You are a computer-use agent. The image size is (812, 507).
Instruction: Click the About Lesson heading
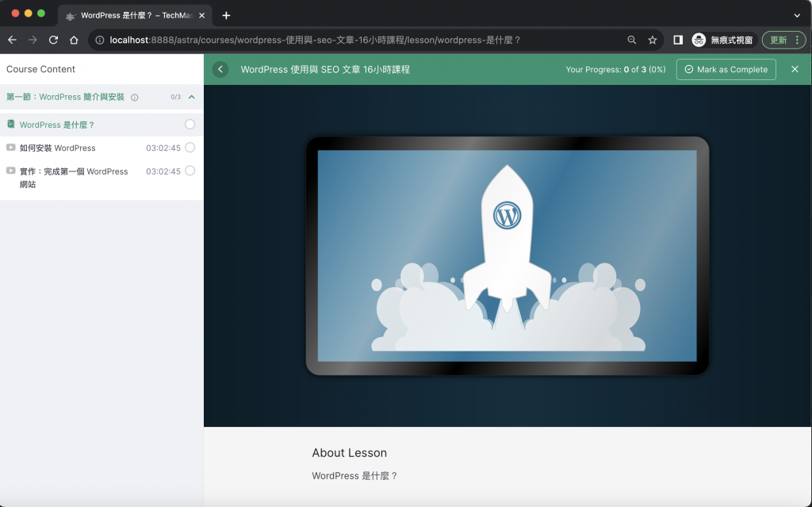(350, 453)
